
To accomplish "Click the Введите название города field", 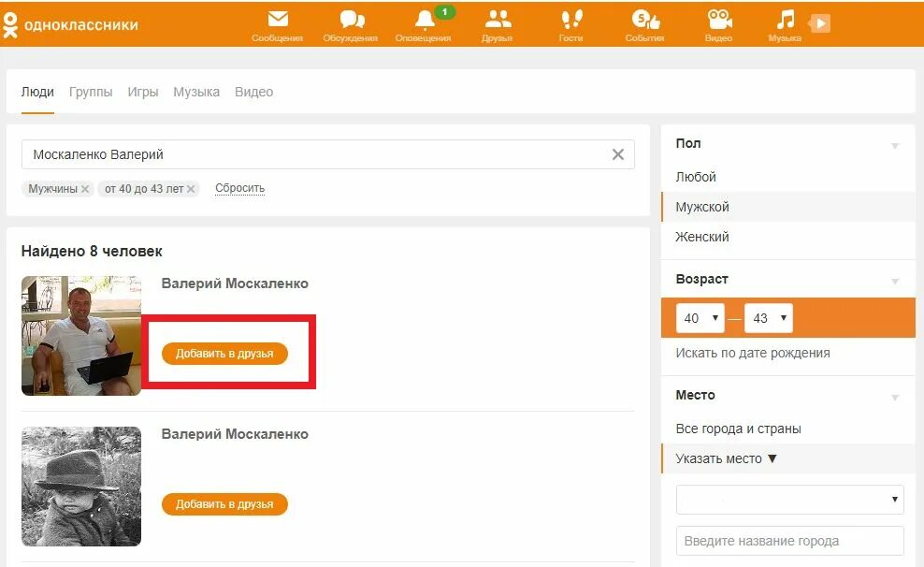I will tap(789, 541).
